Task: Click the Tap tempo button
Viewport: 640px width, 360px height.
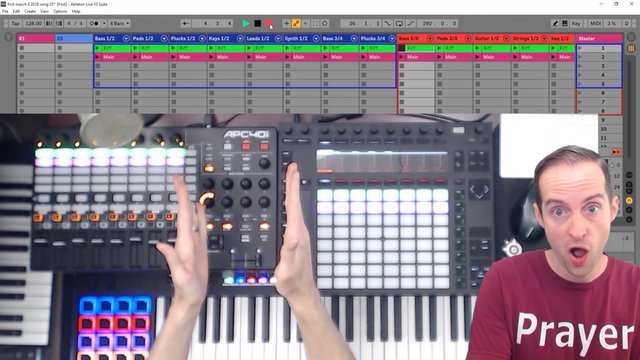Action: 16,24
